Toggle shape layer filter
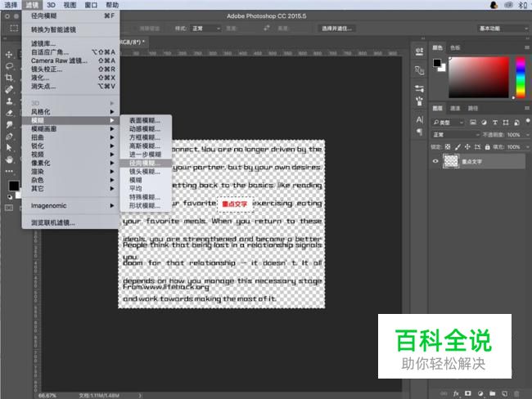Screen dimensions: 532x399 pyautogui.click(x=506, y=123)
